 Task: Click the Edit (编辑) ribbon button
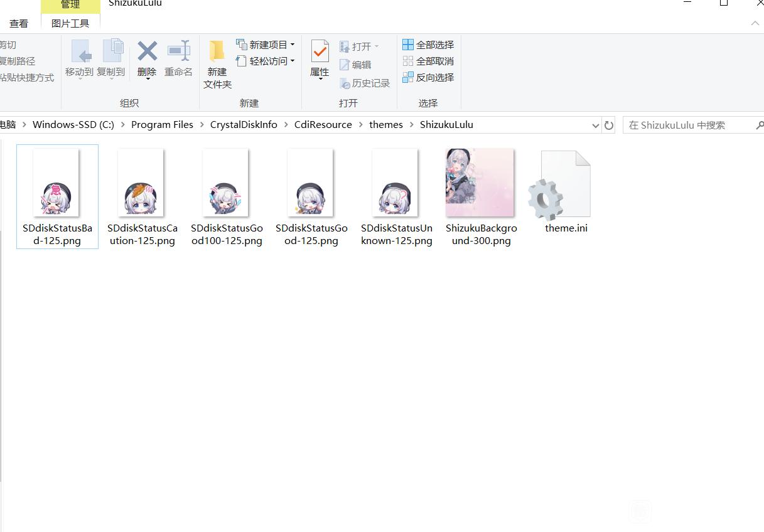pyautogui.click(x=355, y=65)
